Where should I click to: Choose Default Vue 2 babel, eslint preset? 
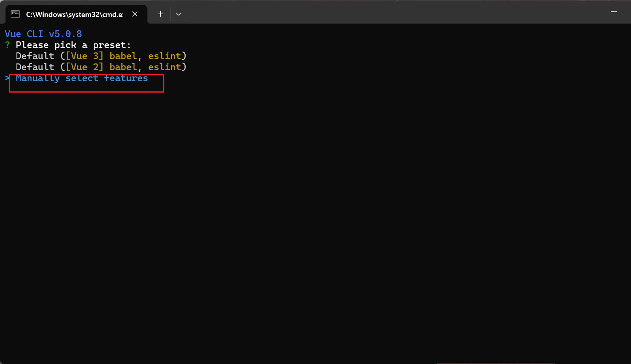click(101, 67)
